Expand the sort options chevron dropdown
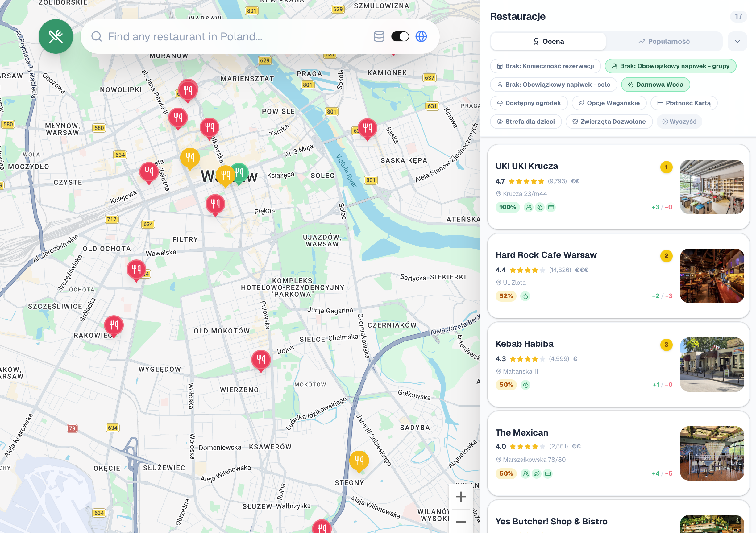 pos(737,41)
